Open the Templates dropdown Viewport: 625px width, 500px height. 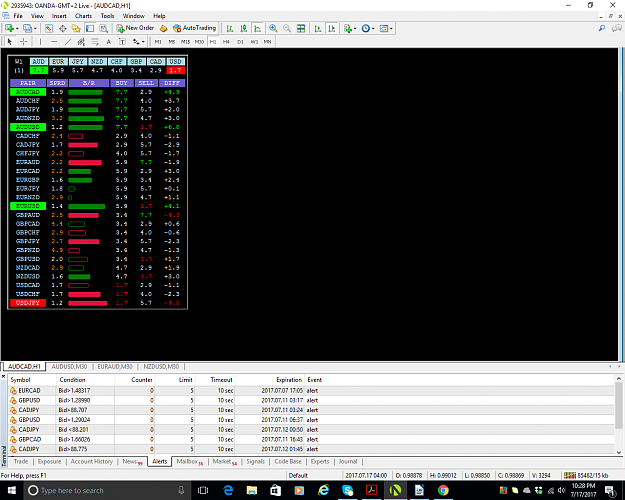[x=386, y=28]
